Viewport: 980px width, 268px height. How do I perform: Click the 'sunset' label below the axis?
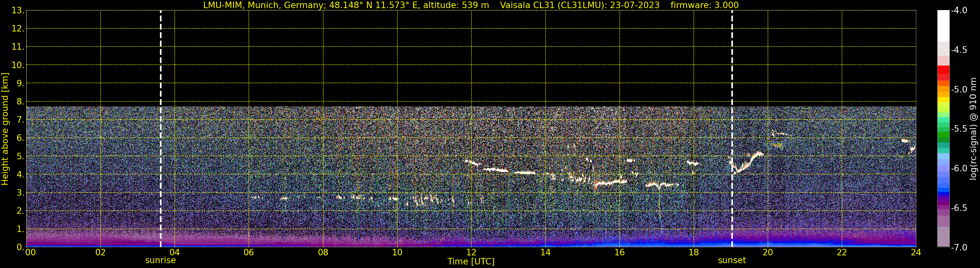tap(732, 261)
